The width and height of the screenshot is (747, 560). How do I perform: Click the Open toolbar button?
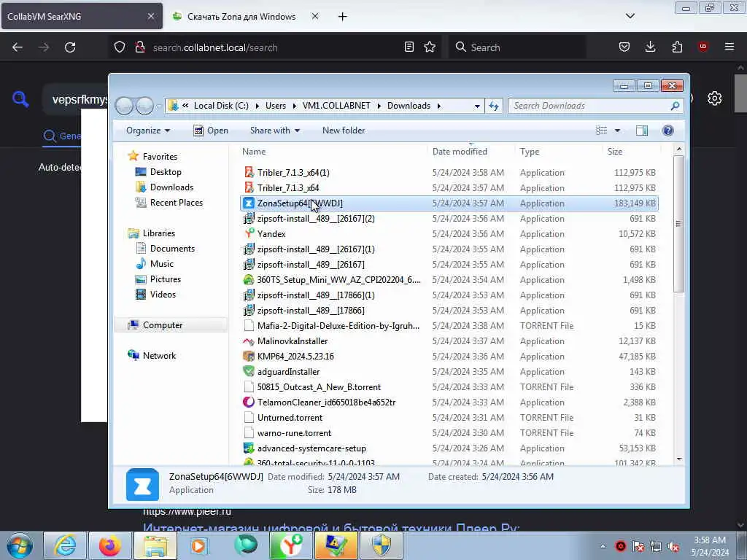pyautogui.click(x=211, y=131)
